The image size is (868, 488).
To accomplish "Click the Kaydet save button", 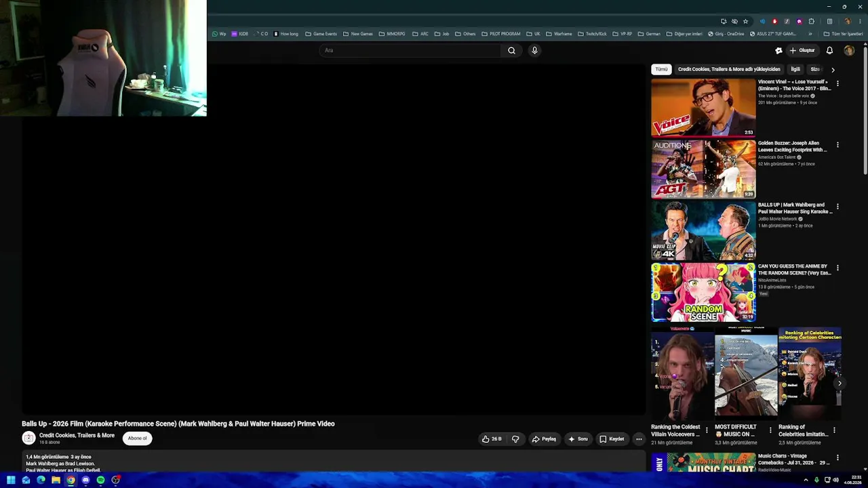I will pos(612,439).
